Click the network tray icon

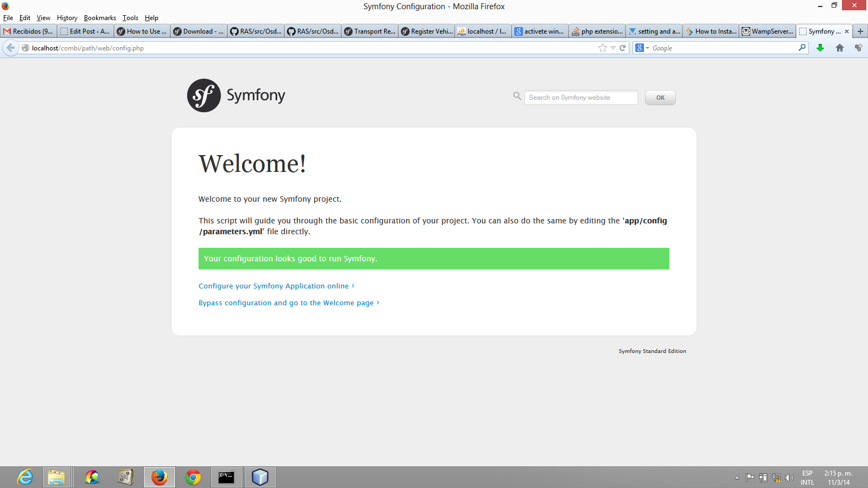[776, 478]
